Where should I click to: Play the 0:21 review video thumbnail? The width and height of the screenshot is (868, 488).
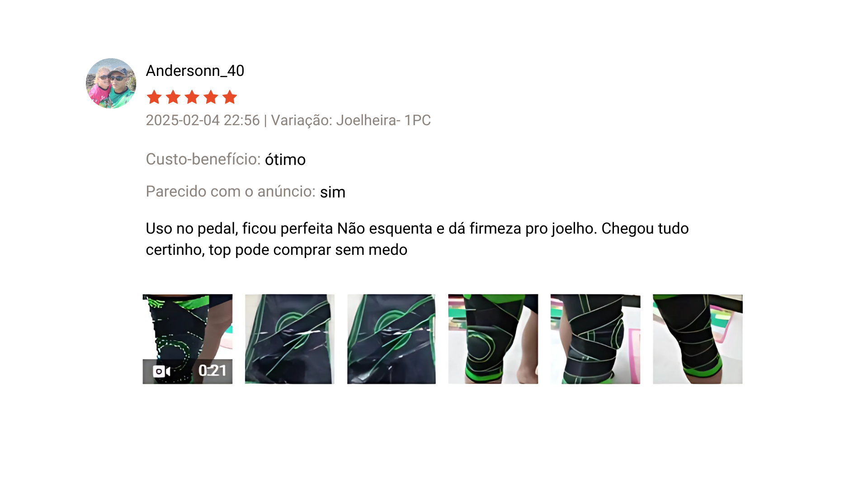tap(188, 339)
